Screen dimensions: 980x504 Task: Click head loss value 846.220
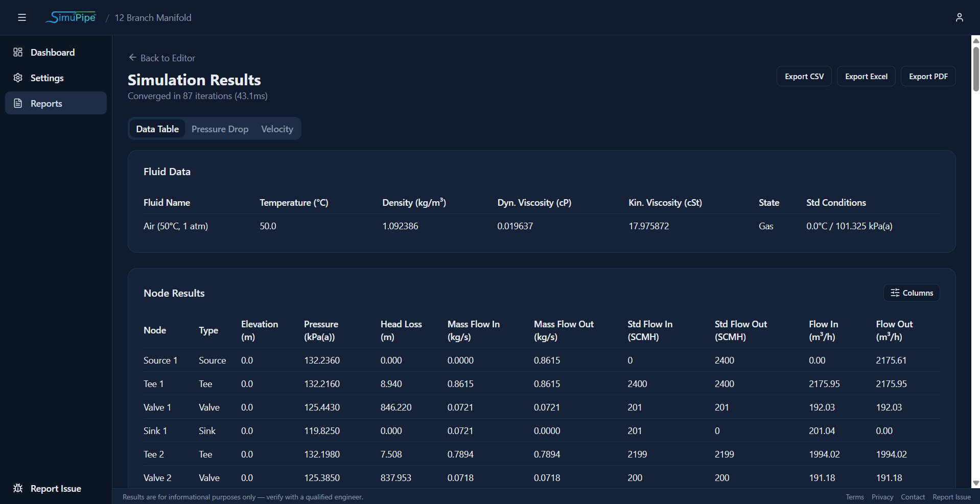[396, 407]
